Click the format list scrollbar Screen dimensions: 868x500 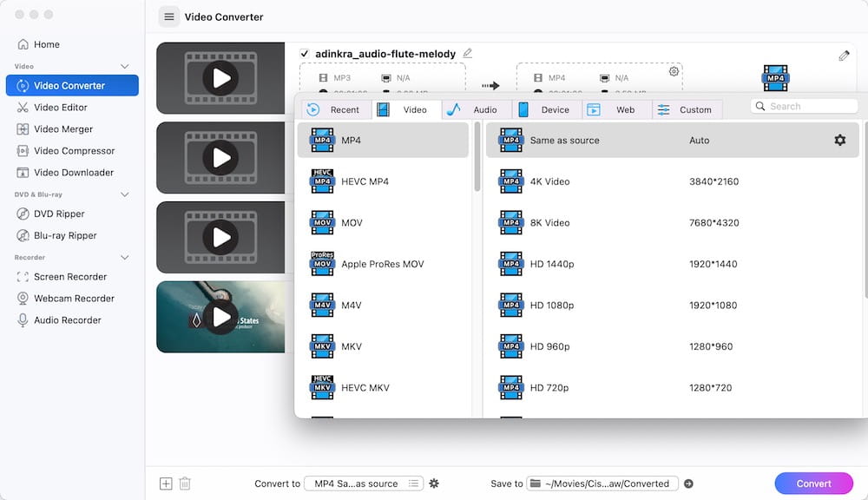click(477, 157)
